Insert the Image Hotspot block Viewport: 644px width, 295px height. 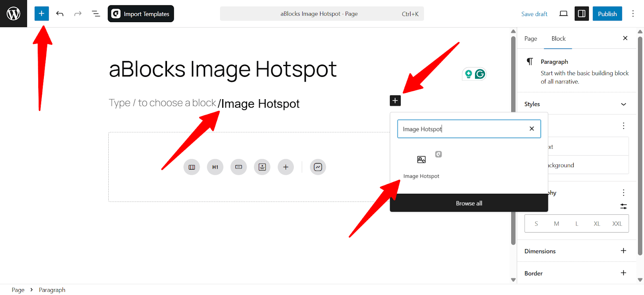[421, 166]
